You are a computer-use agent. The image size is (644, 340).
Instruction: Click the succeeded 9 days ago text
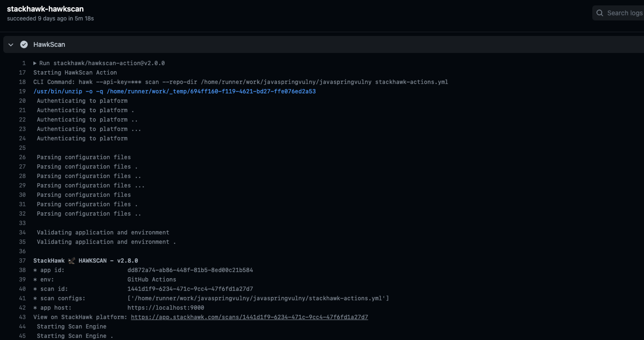pos(50,18)
